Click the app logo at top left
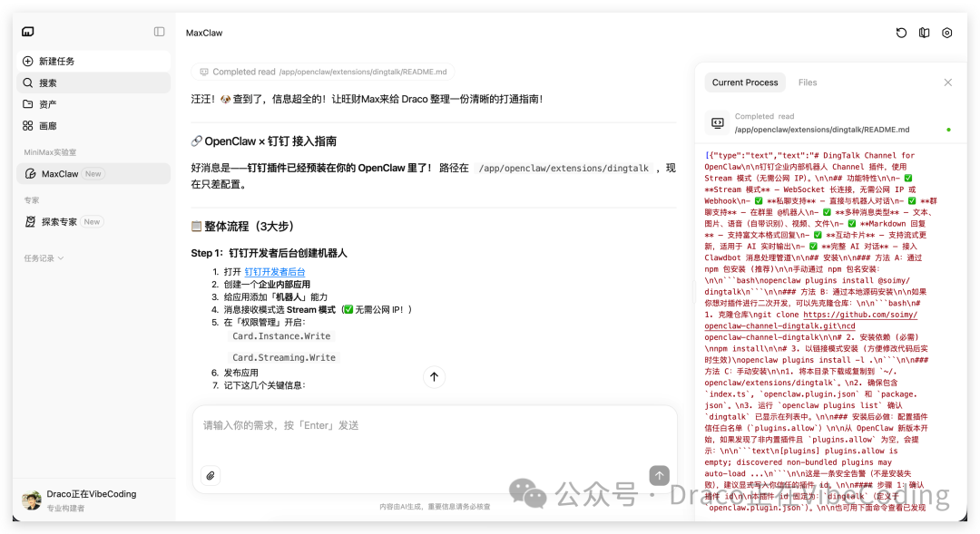980x534 pixels. [x=27, y=30]
